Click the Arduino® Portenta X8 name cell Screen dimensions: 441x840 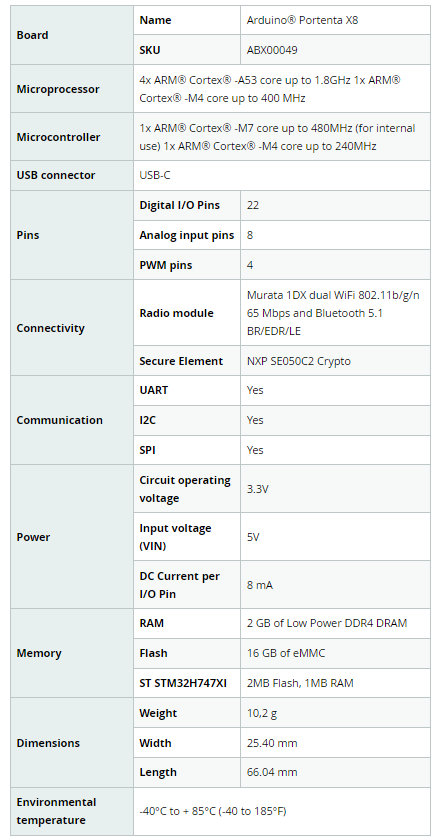tap(335, 20)
